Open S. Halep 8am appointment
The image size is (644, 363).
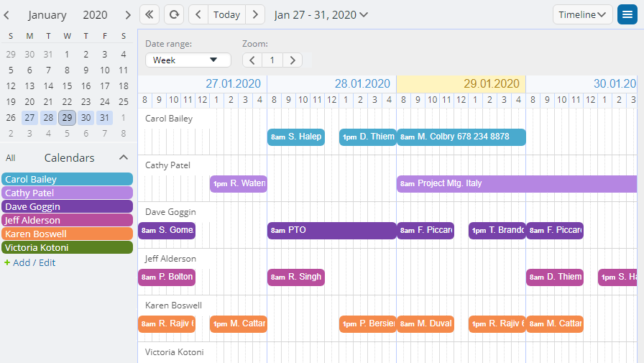point(296,137)
